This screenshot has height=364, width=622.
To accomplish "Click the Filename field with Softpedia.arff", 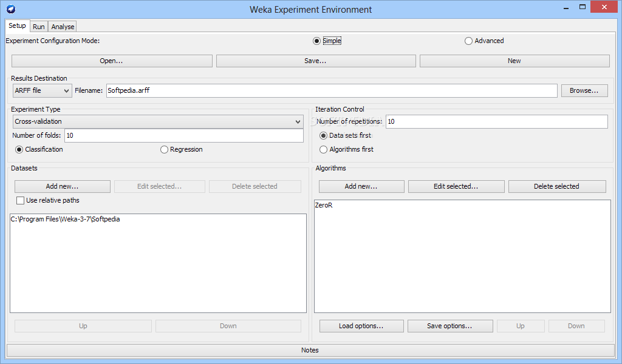I will pyautogui.click(x=332, y=91).
